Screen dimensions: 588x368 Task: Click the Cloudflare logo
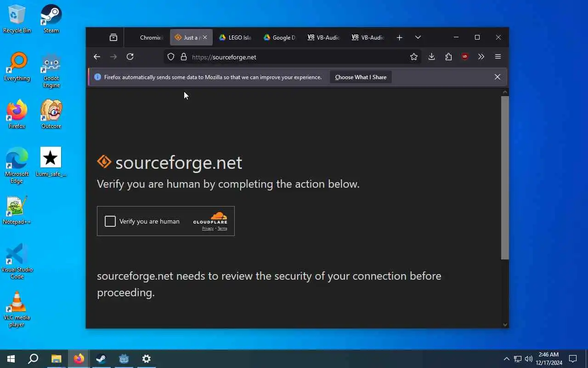click(x=210, y=218)
